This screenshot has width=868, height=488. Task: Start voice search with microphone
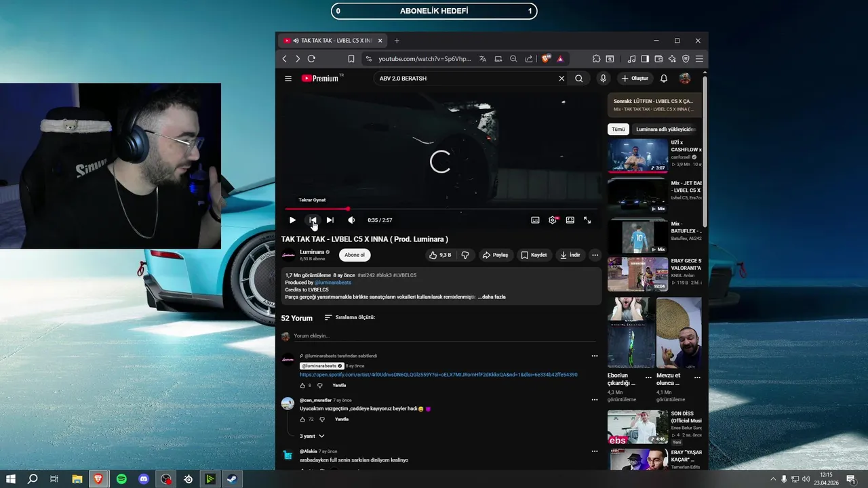[603, 79]
